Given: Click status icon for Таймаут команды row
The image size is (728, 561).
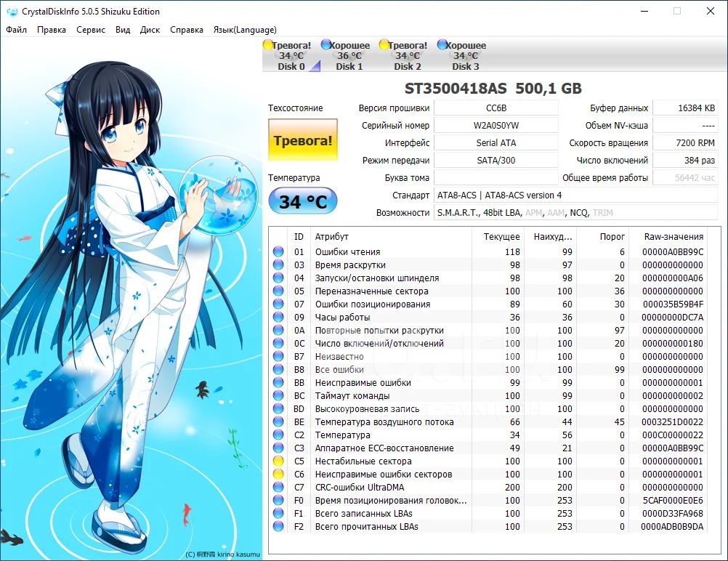Looking at the screenshot, I should (x=278, y=395).
